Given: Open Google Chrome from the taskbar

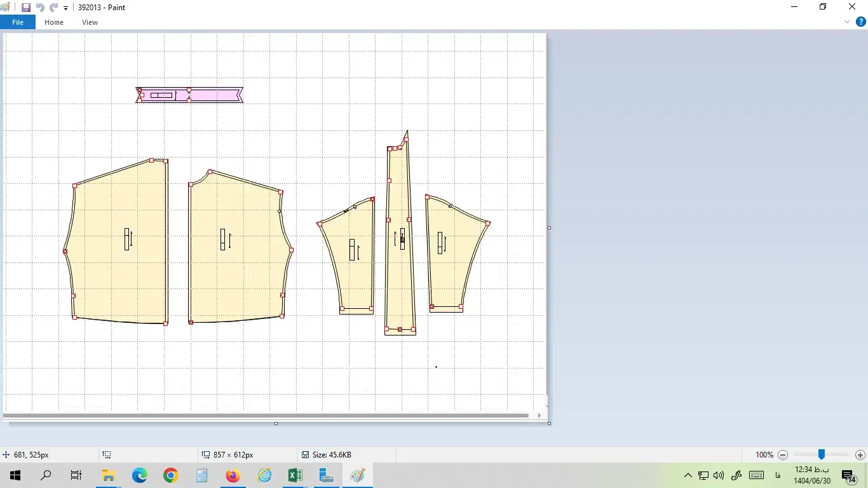Looking at the screenshot, I should tap(170, 475).
